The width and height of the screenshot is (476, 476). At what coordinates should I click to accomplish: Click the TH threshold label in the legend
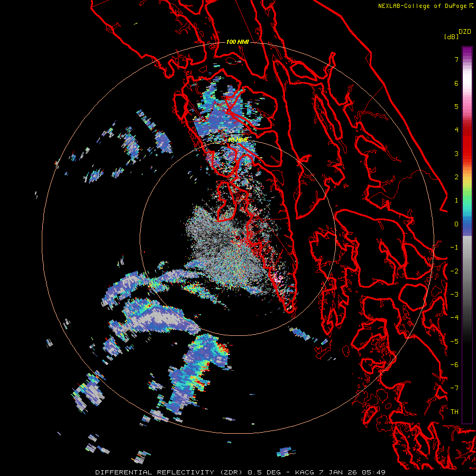click(454, 412)
